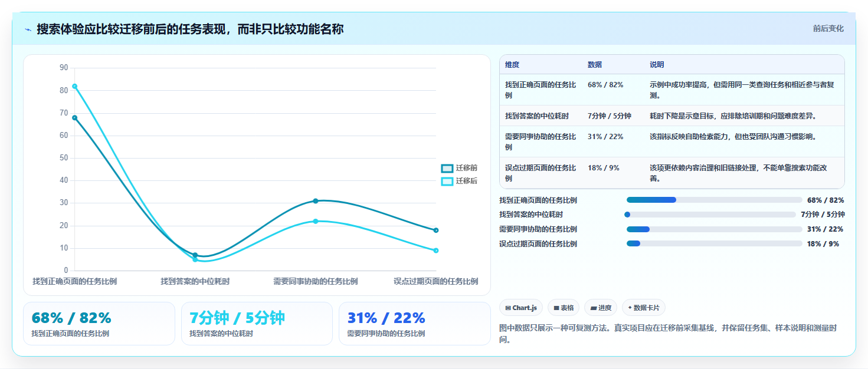The width and height of the screenshot is (868, 369).
Task: Click x-axis label 找到答案的中位耗时
Action: pyautogui.click(x=195, y=281)
